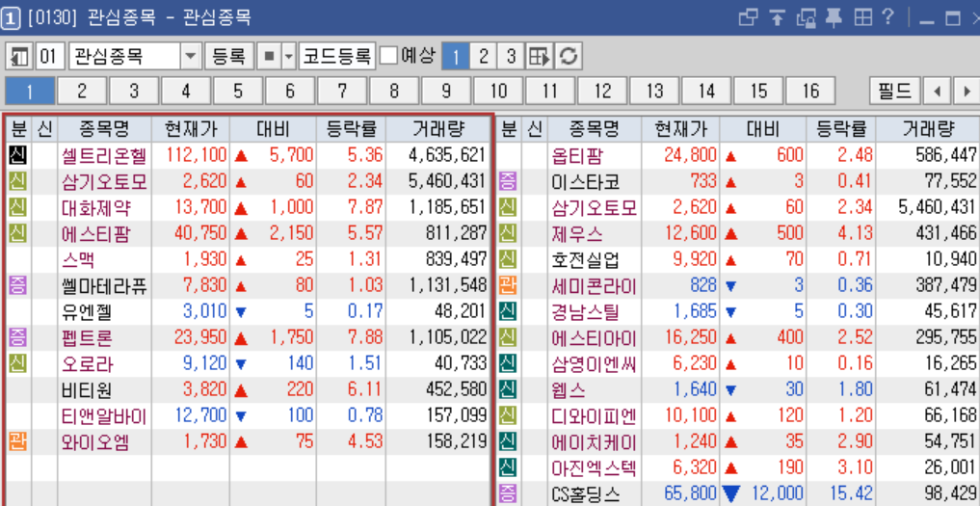Select the 호전실업 stock name

point(585,259)
